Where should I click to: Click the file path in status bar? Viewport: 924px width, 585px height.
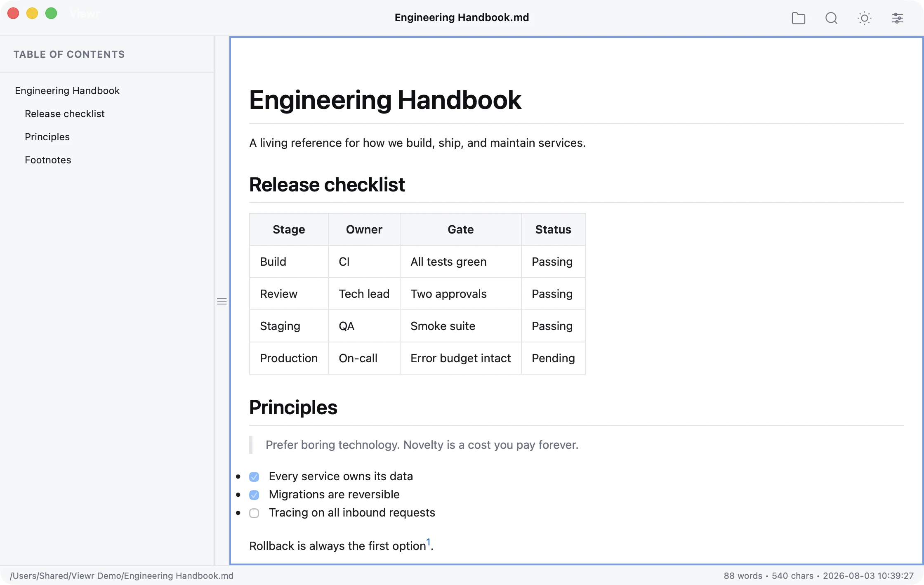click(122, 576)
